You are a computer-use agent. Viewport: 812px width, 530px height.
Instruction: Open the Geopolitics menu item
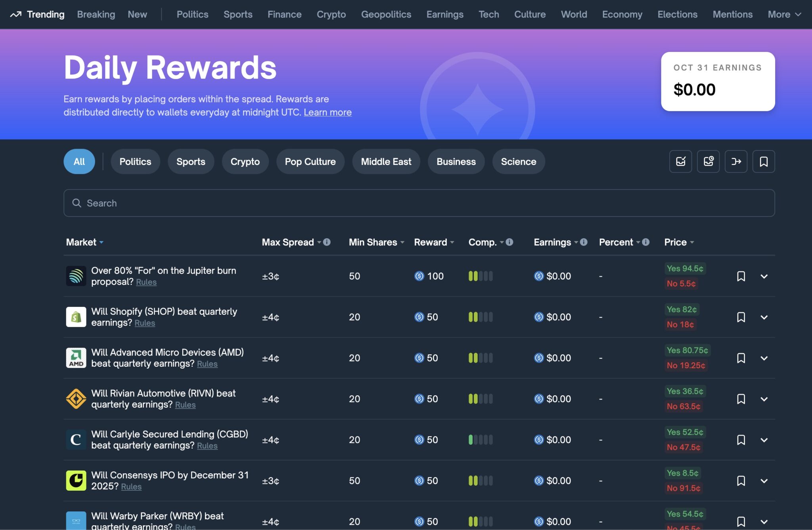click(x=386, y=14)
